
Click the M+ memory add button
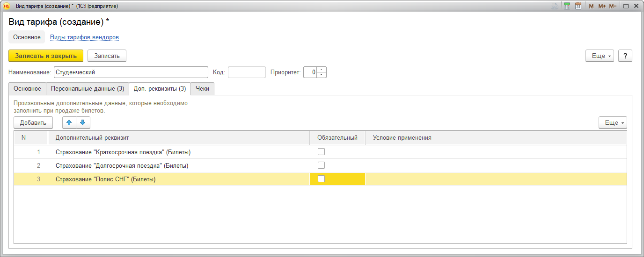point(602,6)
